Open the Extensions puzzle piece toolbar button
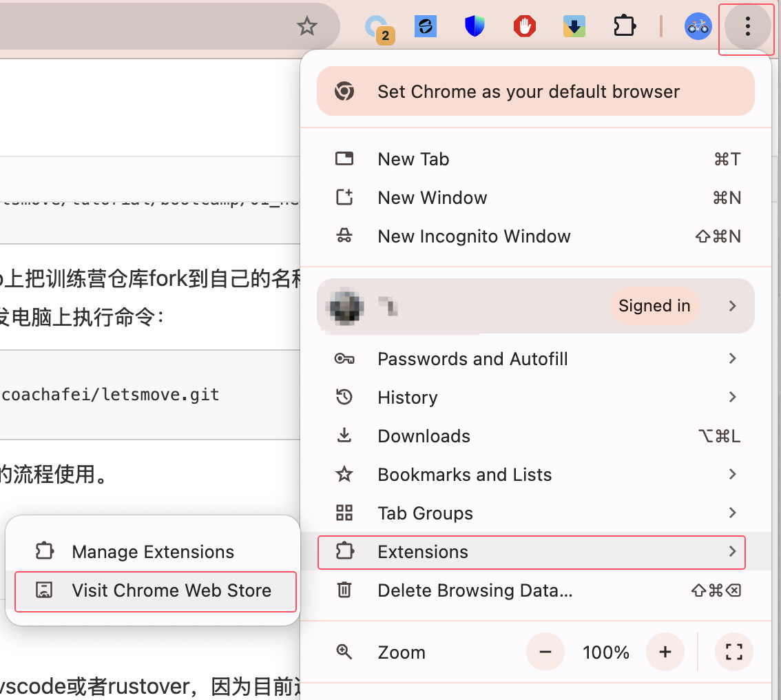Viewport: 781px width, 700px height. 625,26
